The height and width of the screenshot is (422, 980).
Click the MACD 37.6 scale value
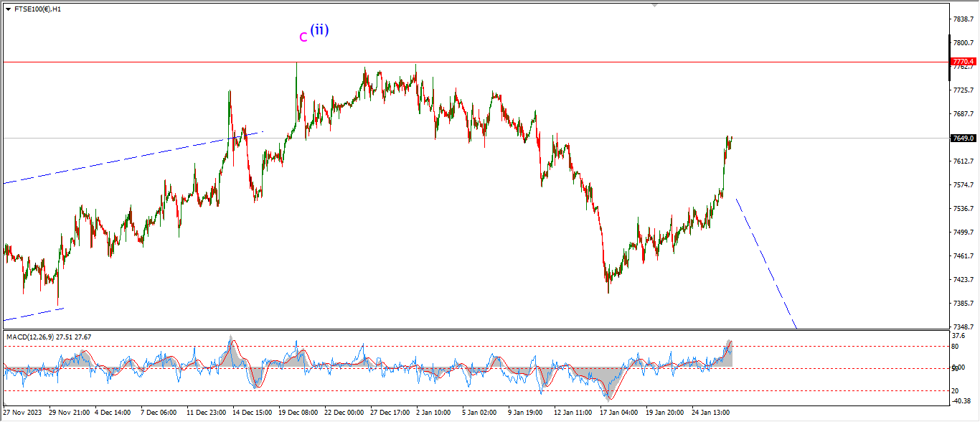pyautogui.click(x=958, y=334)
